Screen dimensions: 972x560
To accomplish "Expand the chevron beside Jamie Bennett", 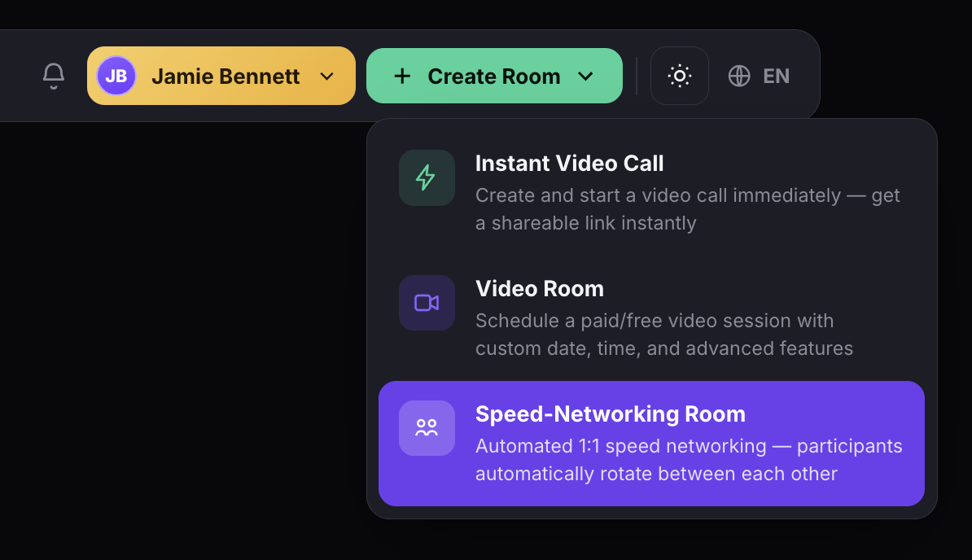I will point(326,77).
